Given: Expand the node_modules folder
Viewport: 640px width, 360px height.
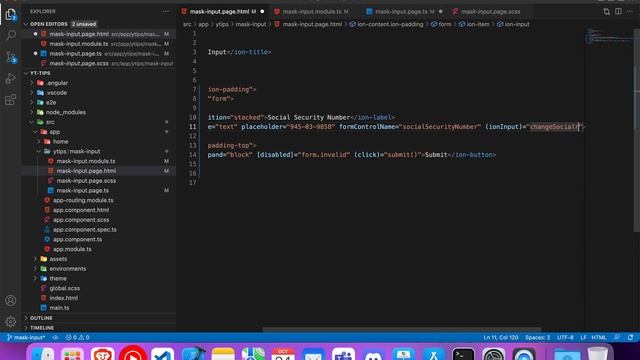Looking at the screenshot, I should coord(65,112).
